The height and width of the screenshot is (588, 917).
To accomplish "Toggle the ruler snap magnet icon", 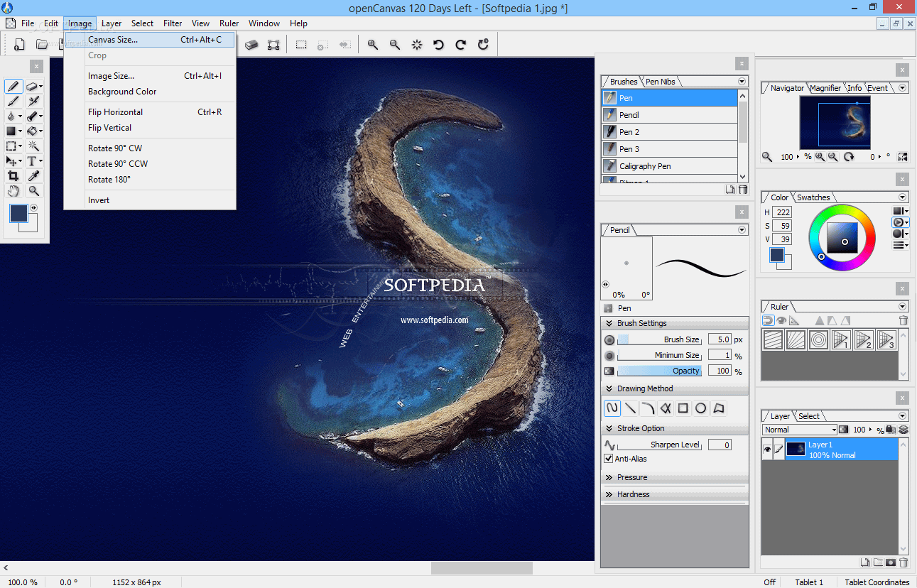I will point(768,320).
